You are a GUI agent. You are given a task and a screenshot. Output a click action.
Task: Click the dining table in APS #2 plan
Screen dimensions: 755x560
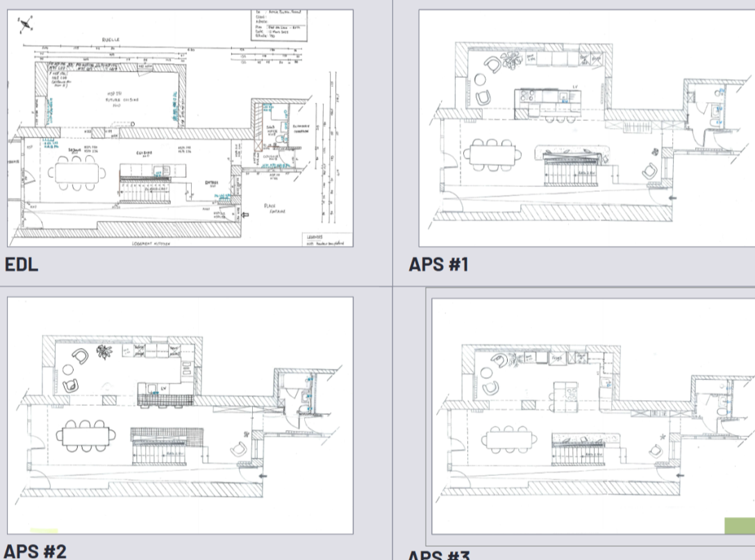point(85,436)
